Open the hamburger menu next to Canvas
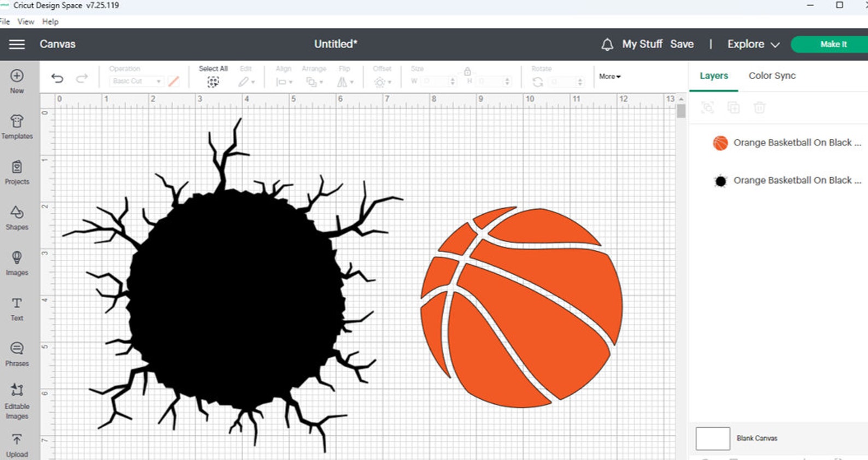 (17, 44)
